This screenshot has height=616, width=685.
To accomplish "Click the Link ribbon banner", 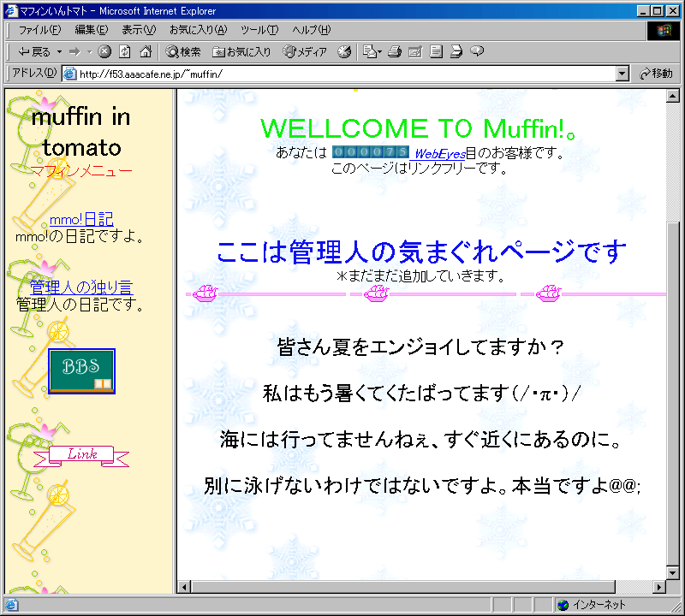I will coord(81,456).
